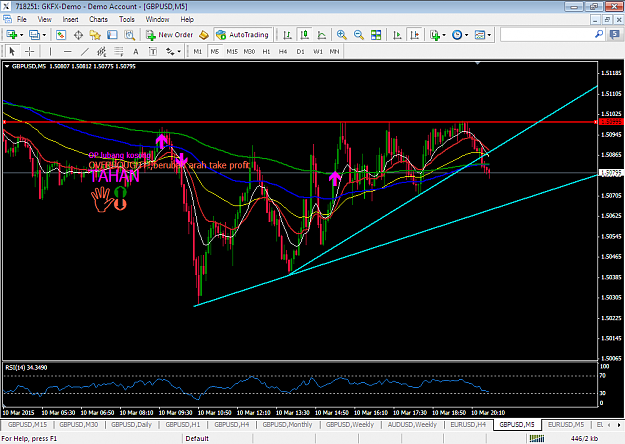The image size is (625, 444).
Task: Expand the Periods dropdown arrow
Action: (x=466, y=35)
